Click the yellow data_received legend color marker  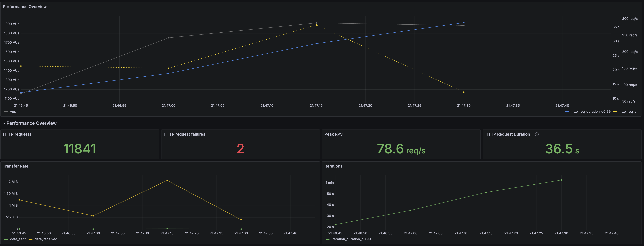[30, 239]
